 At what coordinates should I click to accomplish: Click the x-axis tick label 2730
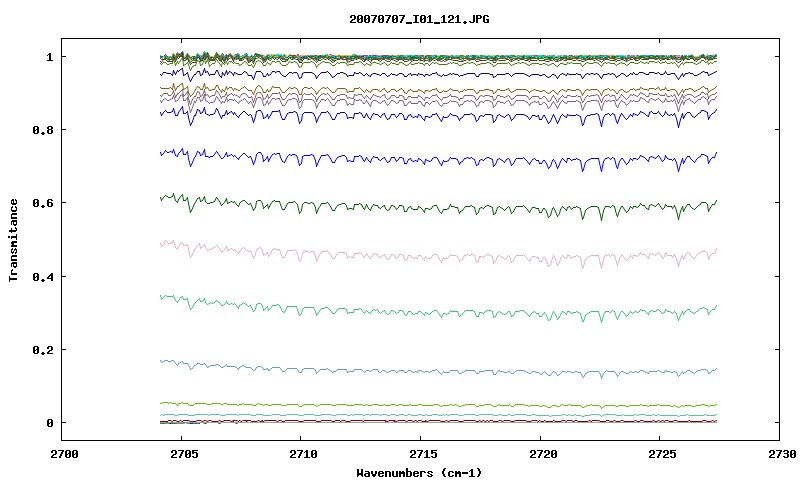781,454
